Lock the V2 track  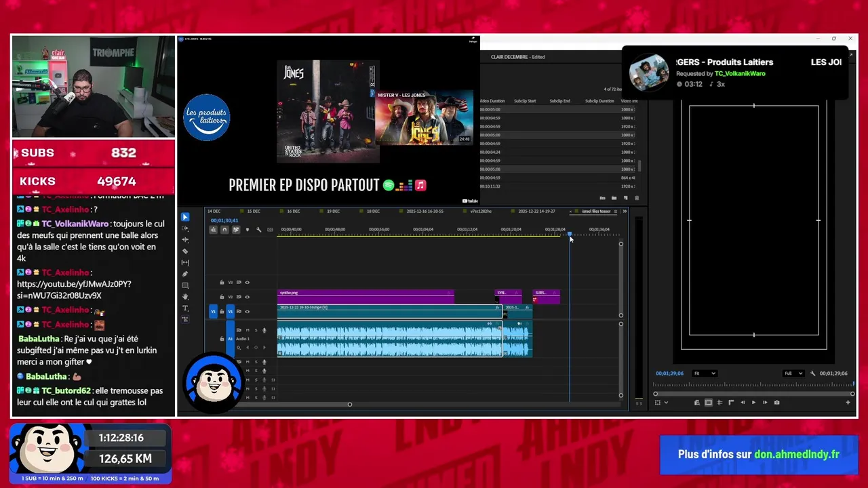click(222, 297)
